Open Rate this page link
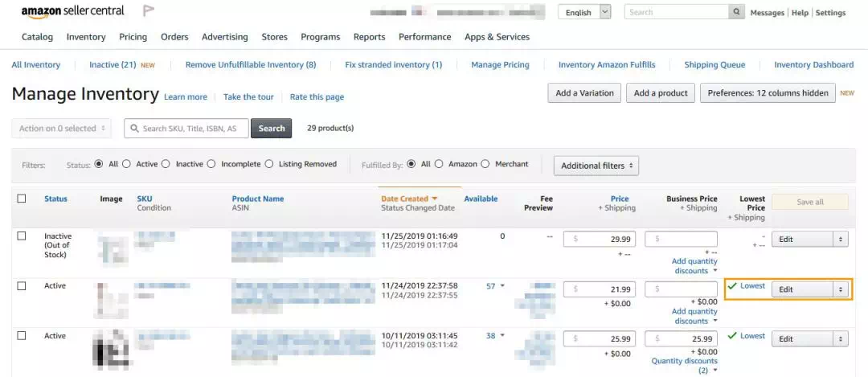Screen dimensions: 868x377 [317, 97]
